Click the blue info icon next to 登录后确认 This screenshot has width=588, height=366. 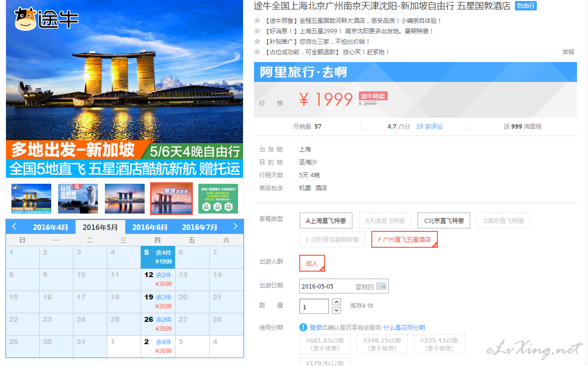pyautogui.click(x=303, y=327)
